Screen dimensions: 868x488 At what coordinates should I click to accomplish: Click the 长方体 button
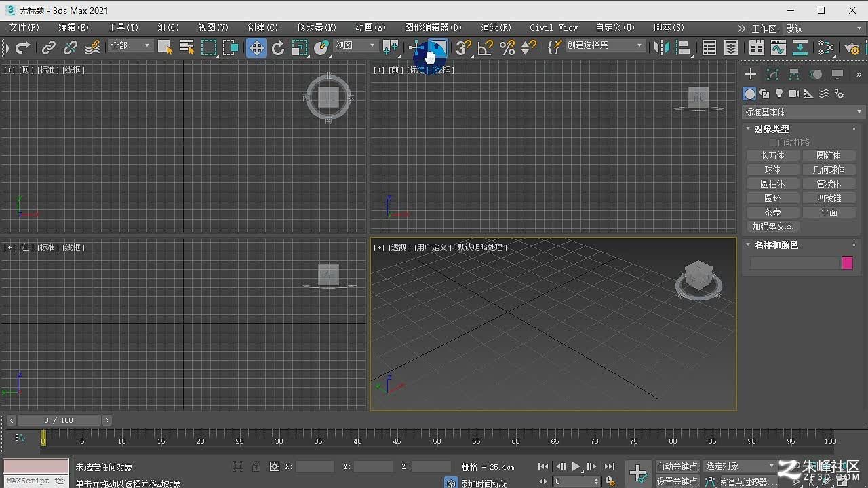(x=772, y=155)
